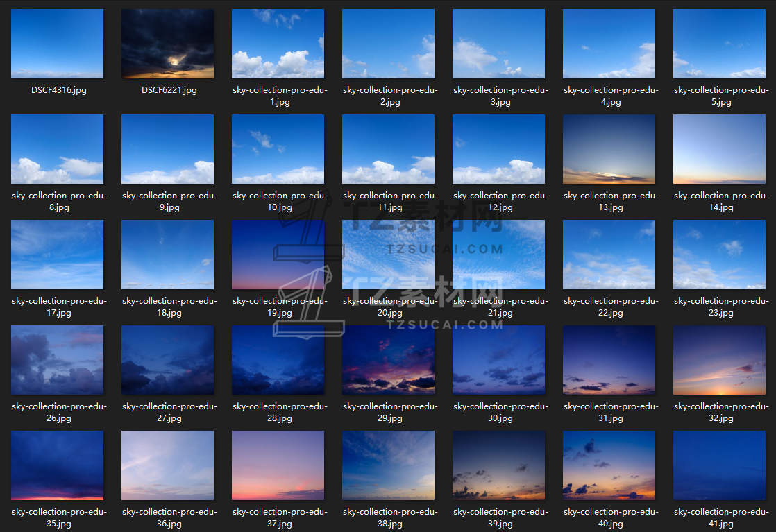This screenshot has height=532, width=776.
Task: Open thumbnail sky-collection-pro-edu-1.jpg
Action: pos(278,44)
